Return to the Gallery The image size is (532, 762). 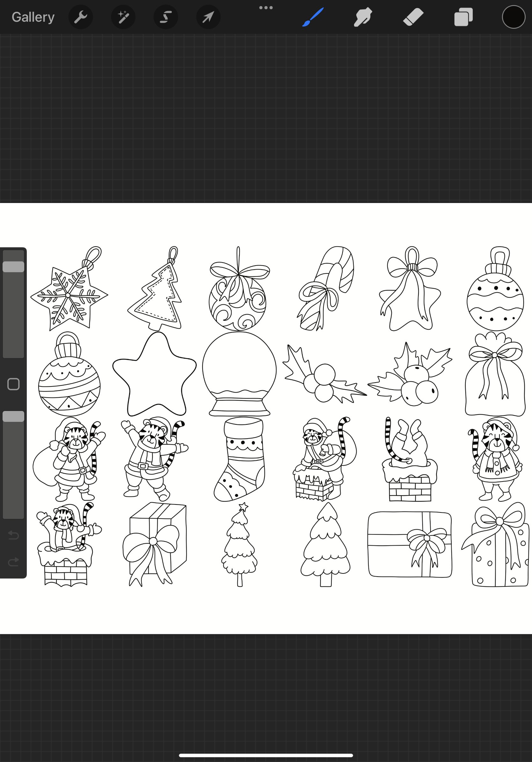[x=33, y=17]
